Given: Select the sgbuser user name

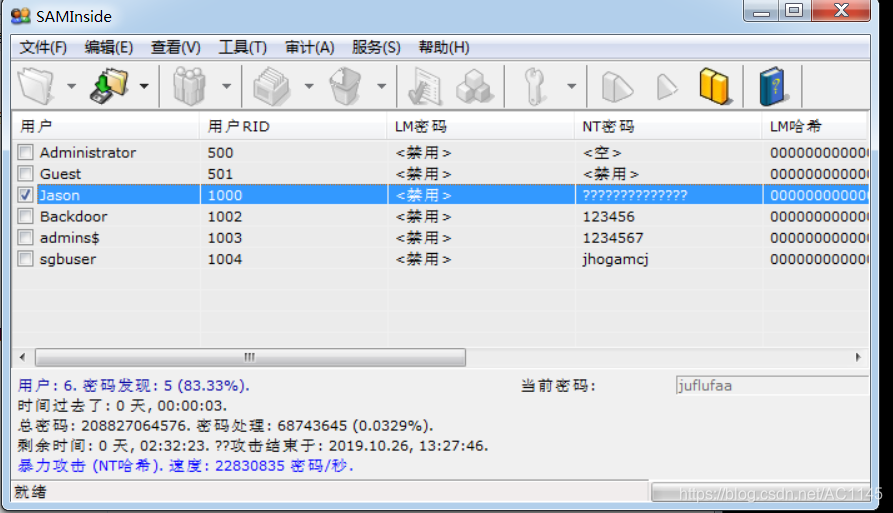Looking at the screenshot, I should point(68,258).
